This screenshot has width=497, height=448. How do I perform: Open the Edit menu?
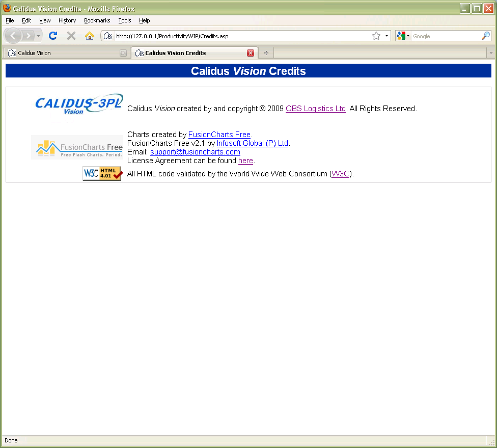coord(26,20)
